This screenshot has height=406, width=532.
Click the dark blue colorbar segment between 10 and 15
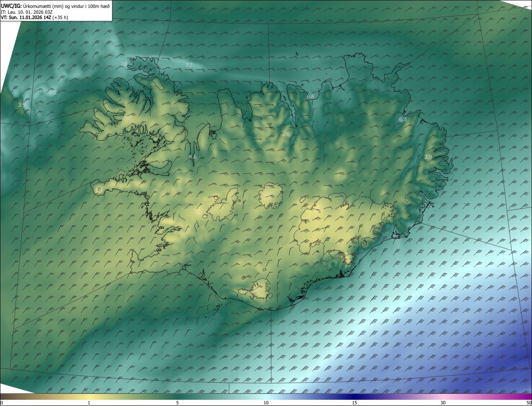pos(310,396)
